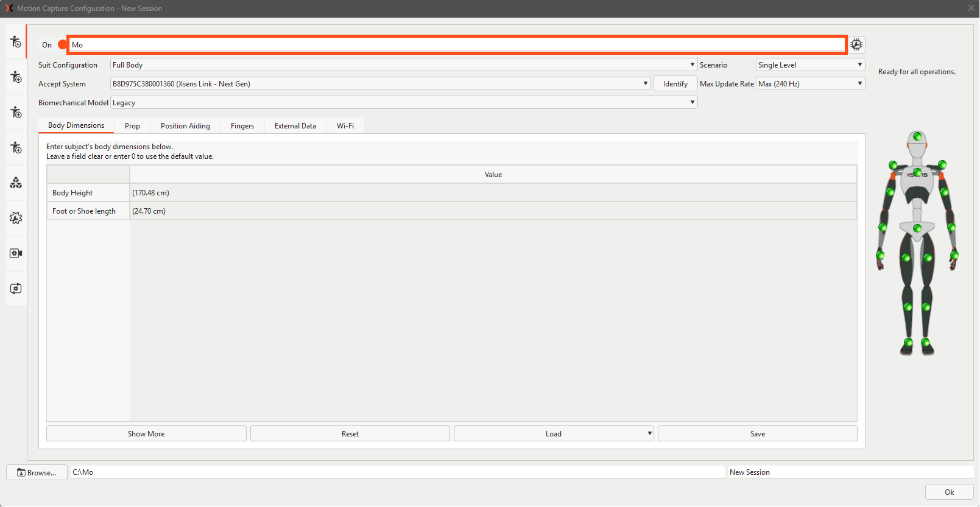Click the suit name field containing Mo

[x=457, y=44]
